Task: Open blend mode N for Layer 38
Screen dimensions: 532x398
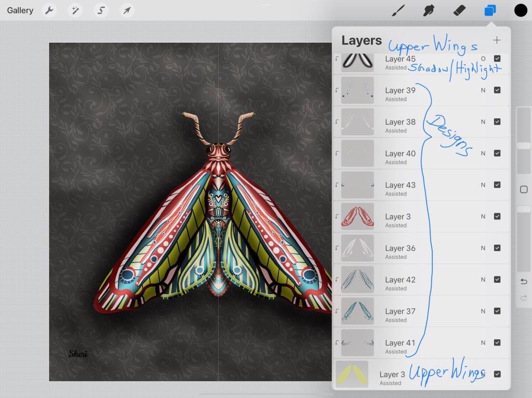Action: click(x=483, y=122)
